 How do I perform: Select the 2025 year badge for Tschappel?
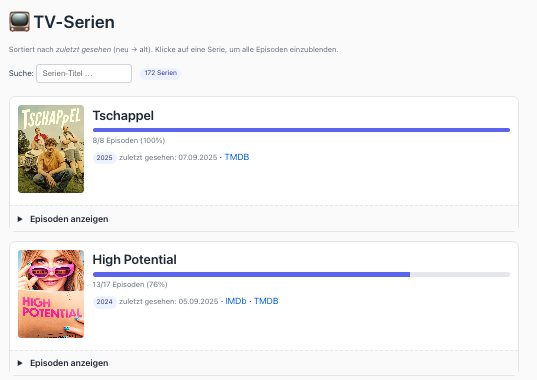pyautogui.click(x=104, y=157)
